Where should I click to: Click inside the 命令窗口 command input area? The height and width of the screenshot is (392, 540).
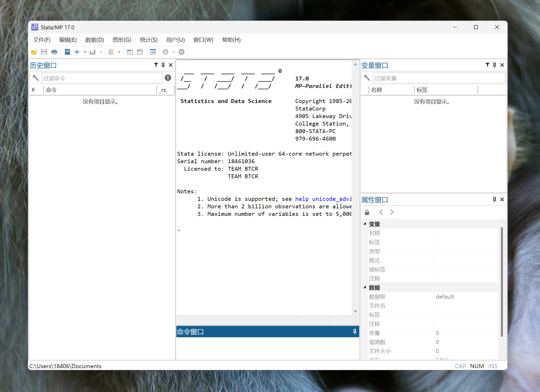coord(268,348)
